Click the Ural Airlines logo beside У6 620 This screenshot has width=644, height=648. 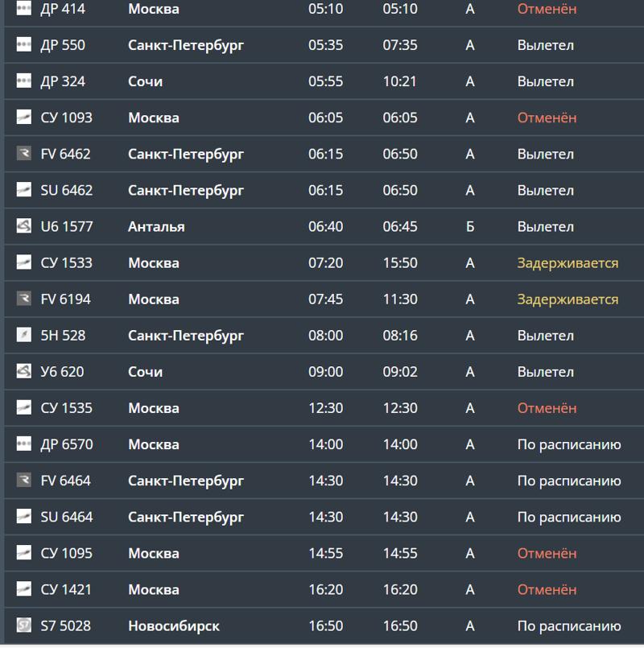point(23,372)
